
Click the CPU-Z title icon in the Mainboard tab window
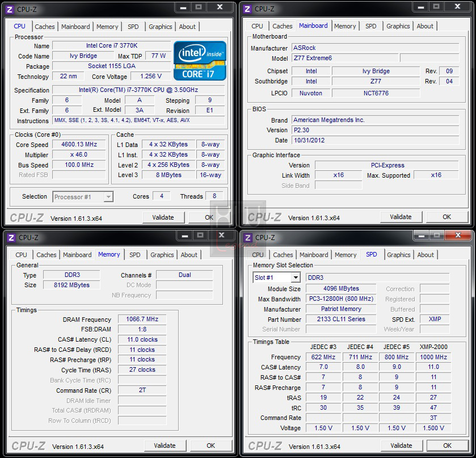pos(247,9)
